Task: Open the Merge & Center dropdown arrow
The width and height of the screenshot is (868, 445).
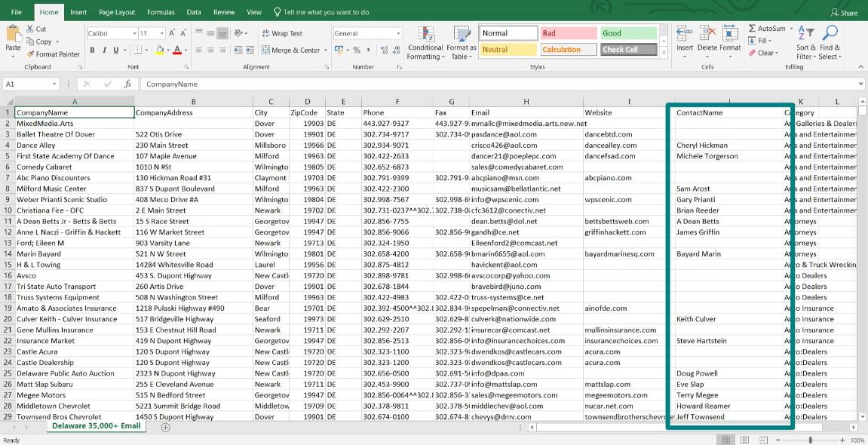Action: pyautogui.click(x=326, y=51)
